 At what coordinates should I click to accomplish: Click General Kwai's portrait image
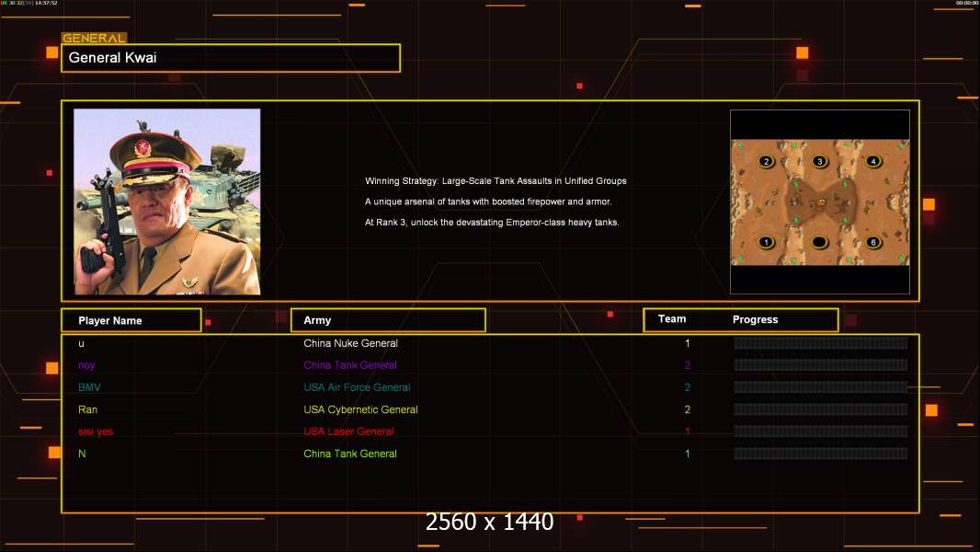point(167,201)
